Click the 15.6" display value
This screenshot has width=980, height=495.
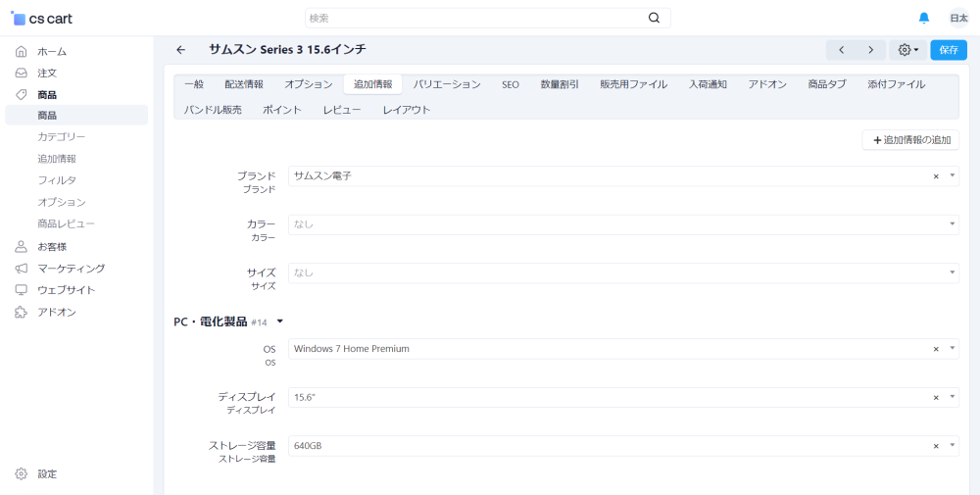click(x=305, y=398)
